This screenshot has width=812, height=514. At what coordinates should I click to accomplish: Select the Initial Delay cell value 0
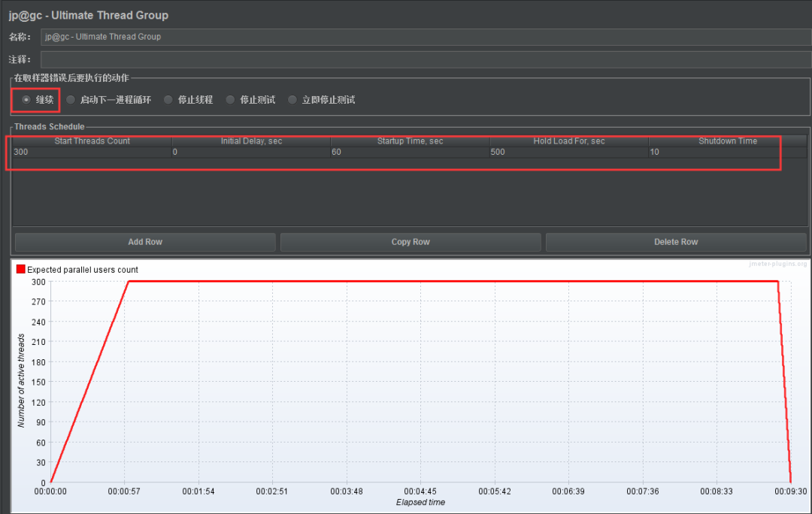(251, 153)
